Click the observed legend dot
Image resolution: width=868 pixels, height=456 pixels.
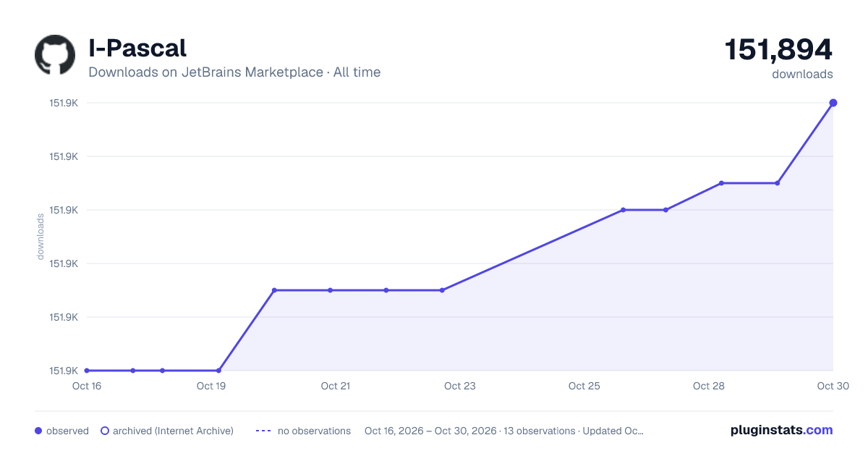pos(38,431)
